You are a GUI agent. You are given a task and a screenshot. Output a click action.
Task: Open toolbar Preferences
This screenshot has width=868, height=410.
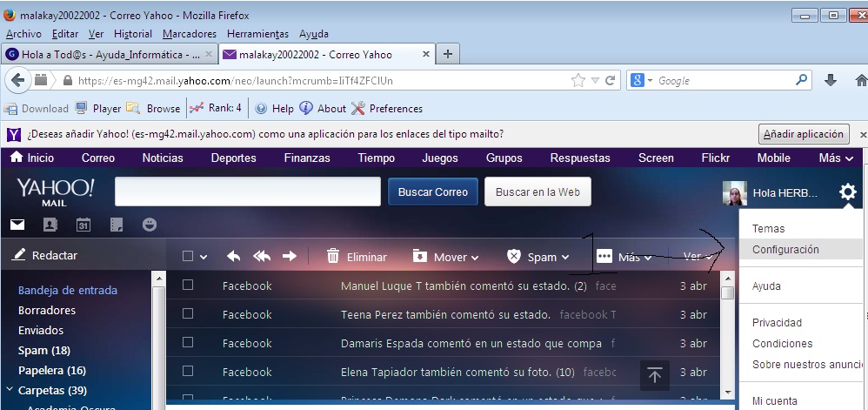coord(387,109)
